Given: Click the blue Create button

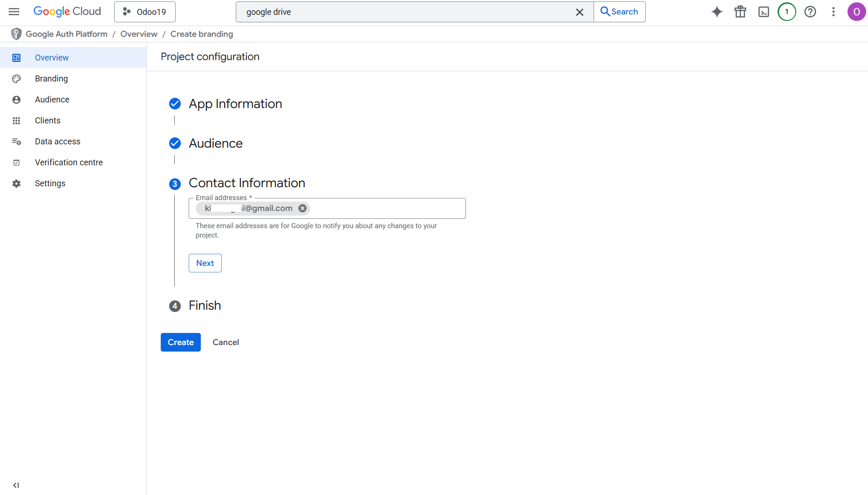Looking at the screenshot, I should coord(180,342).
